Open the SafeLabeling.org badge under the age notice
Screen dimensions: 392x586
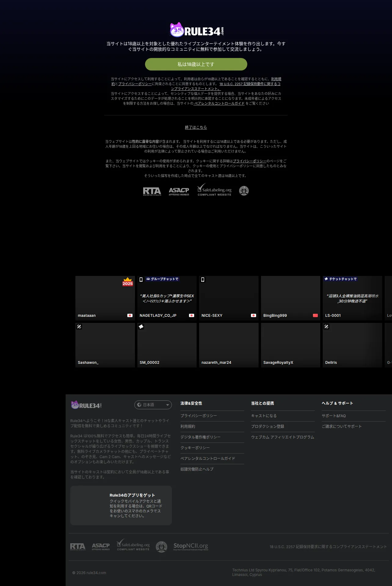tap(214, 190)
